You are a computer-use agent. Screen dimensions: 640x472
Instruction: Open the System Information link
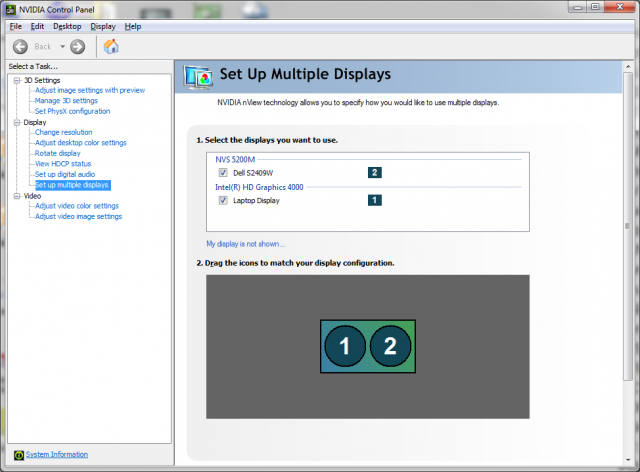pyautogui.click(x=57, y=454)
